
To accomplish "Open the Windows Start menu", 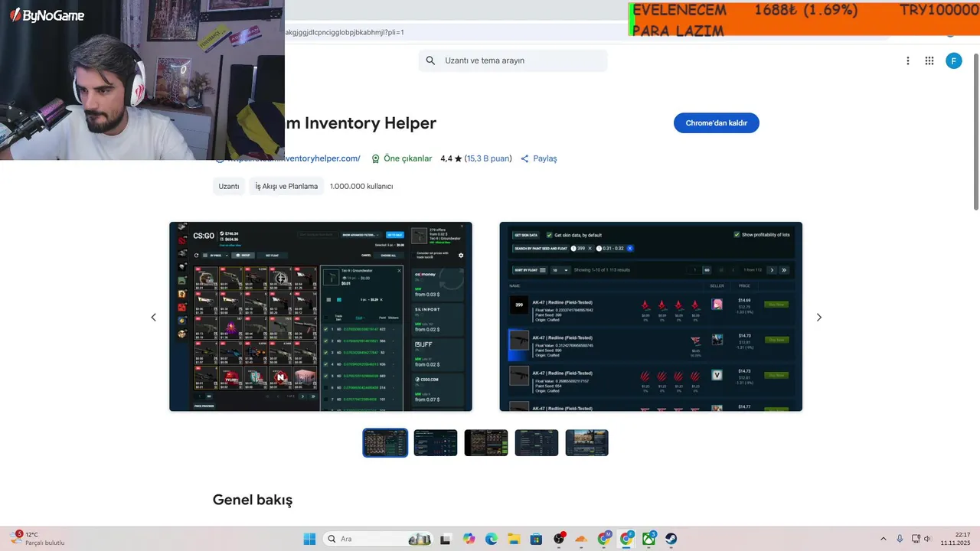I will tap(309, 539).
